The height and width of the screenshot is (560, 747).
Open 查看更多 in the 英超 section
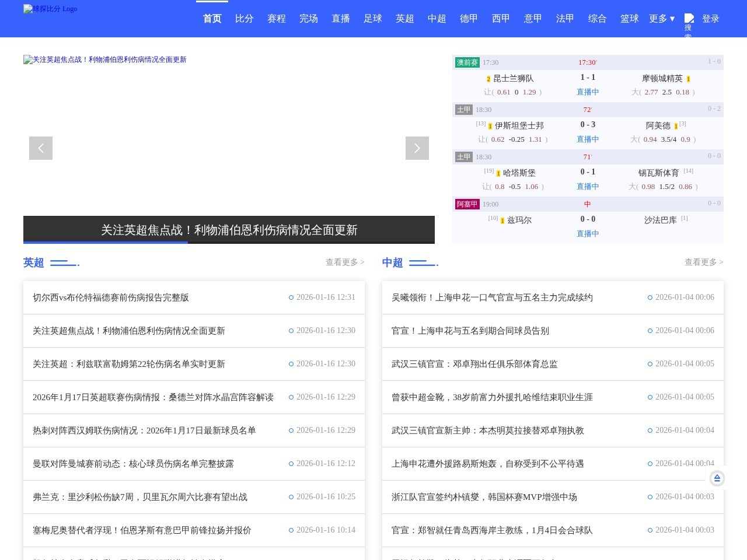coord(344,262)
